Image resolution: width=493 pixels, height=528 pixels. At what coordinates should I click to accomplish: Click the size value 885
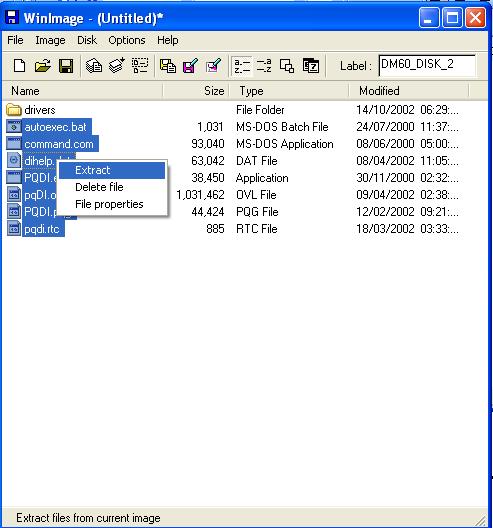pyautogui.click(x=215, y=229)
